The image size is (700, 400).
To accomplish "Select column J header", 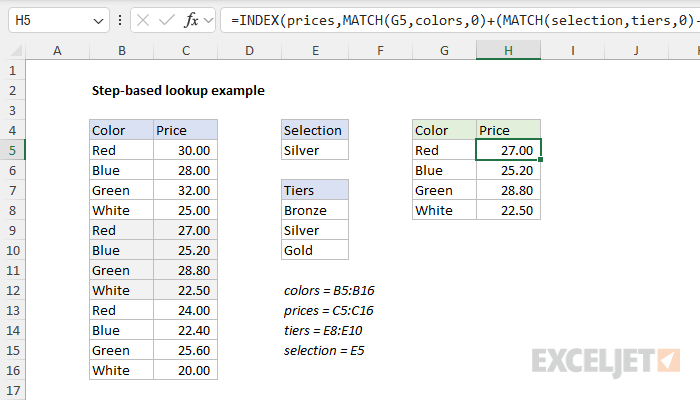I will (637, 50).
